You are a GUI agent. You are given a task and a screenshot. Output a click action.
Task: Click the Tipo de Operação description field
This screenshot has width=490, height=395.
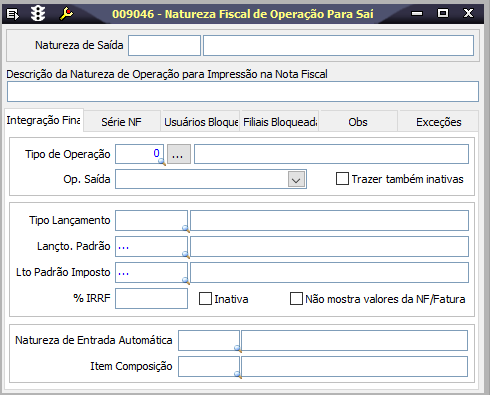click(x=331, y=154)
